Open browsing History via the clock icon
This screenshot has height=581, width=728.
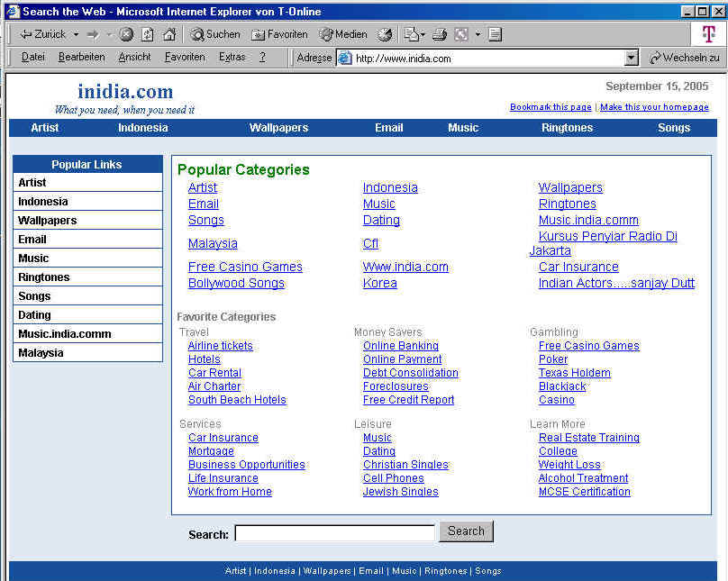385,34
